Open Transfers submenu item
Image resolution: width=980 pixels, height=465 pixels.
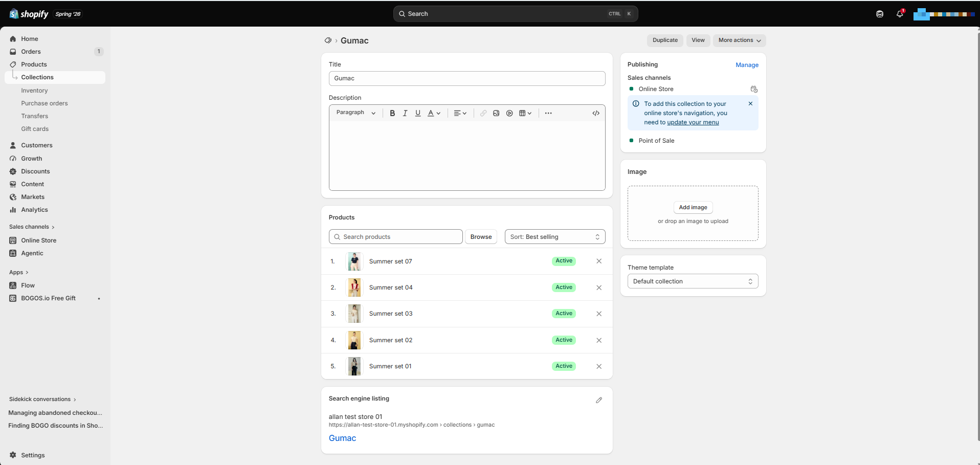[35, 116]
